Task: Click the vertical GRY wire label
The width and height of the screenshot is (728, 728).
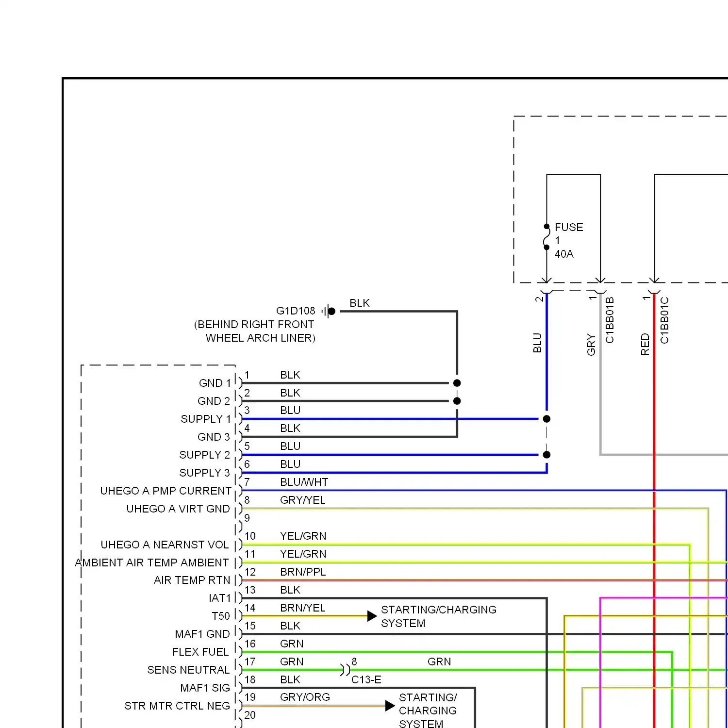Action: point(591,345)
